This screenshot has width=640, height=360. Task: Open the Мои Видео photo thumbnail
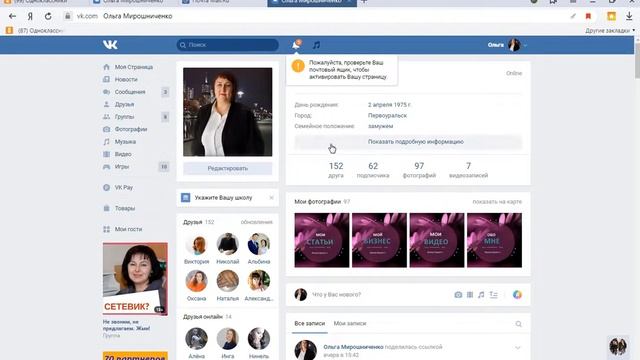click(437, 240)
